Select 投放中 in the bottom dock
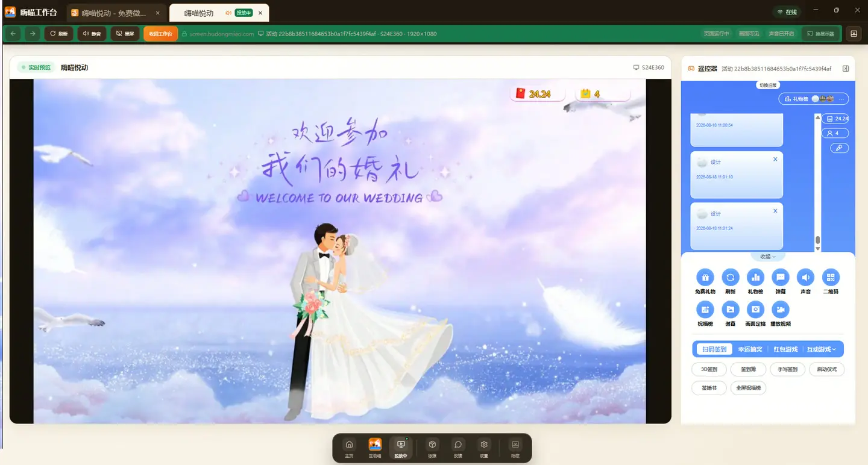Viewport: 868px width, 465px height. pos(401,448)
